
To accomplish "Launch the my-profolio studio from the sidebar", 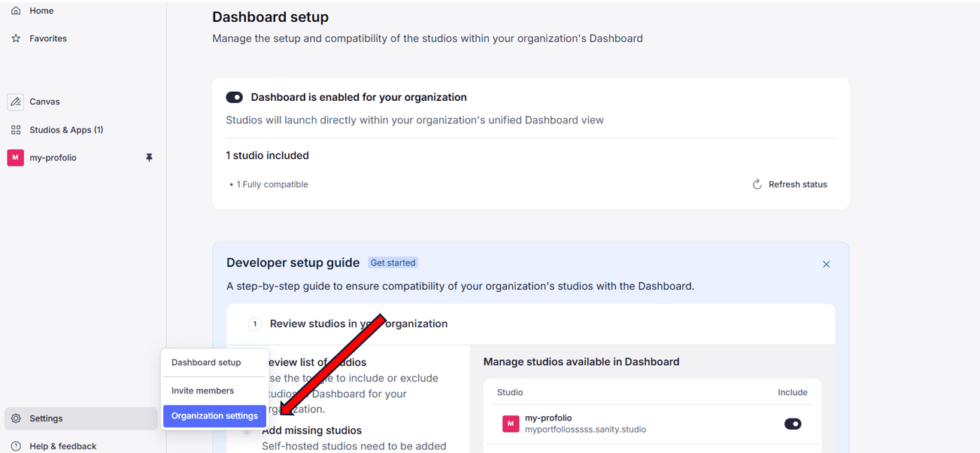I will 53,157.
